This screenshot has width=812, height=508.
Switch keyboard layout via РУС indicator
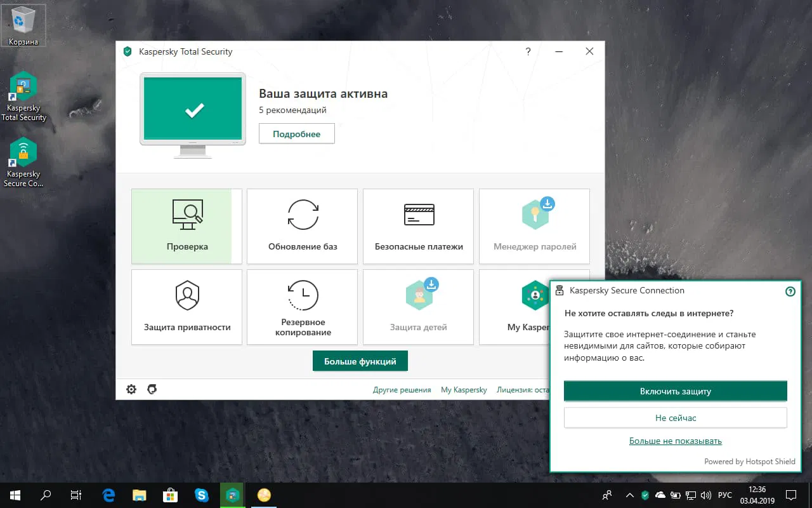coord(725,495)
